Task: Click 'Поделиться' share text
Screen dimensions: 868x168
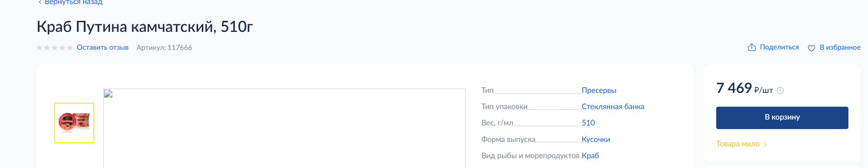Action: (x=779, y=47)
